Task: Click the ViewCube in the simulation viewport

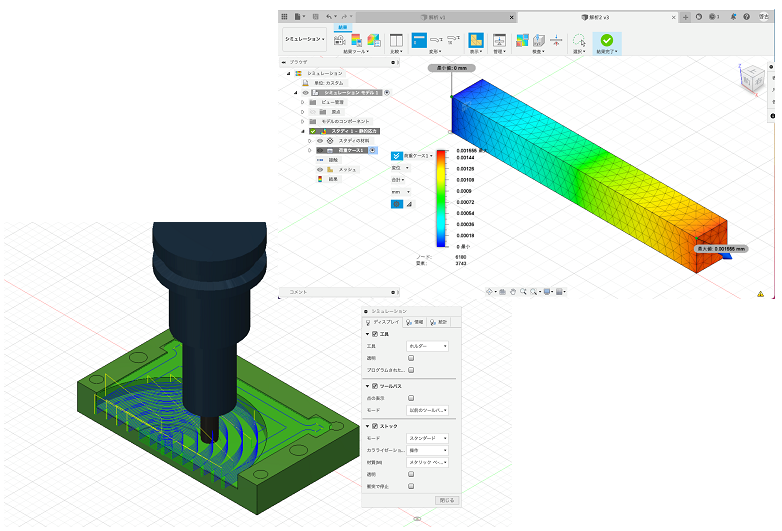Action: pos(751,78)
